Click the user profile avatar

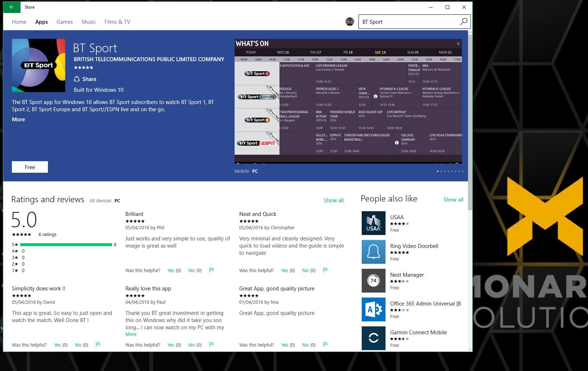[x=349, y=22]
